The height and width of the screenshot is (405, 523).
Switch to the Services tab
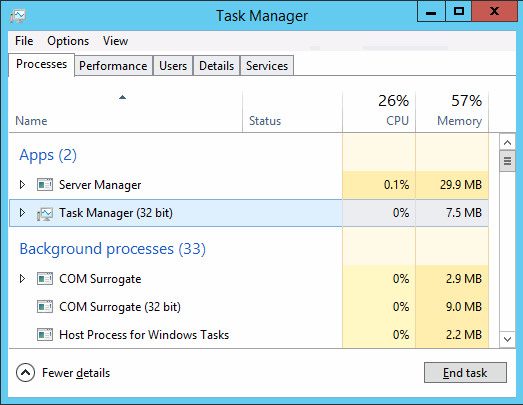click(x=267, y=66)
